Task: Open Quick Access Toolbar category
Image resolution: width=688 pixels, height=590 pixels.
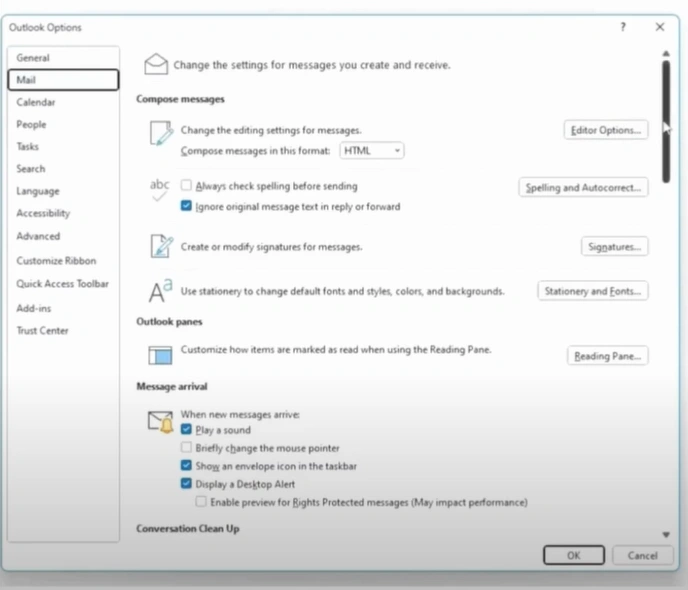Action: [63, 284]
